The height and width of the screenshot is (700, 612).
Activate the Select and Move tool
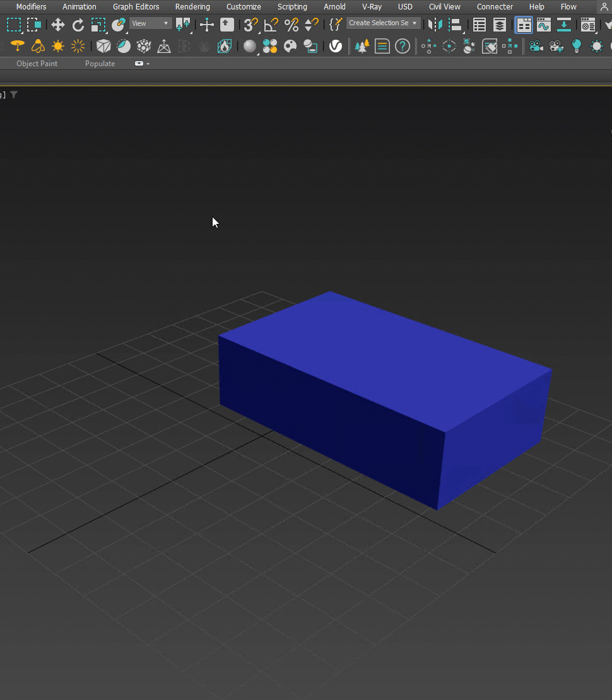tap(57, 25)
